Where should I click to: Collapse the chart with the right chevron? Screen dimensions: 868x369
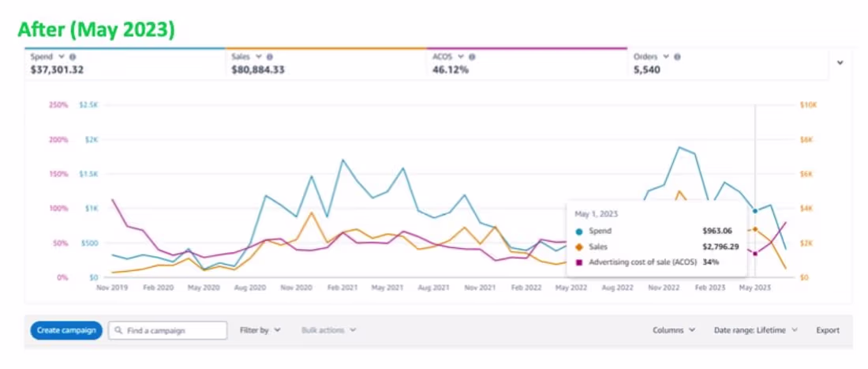[840, 63]
